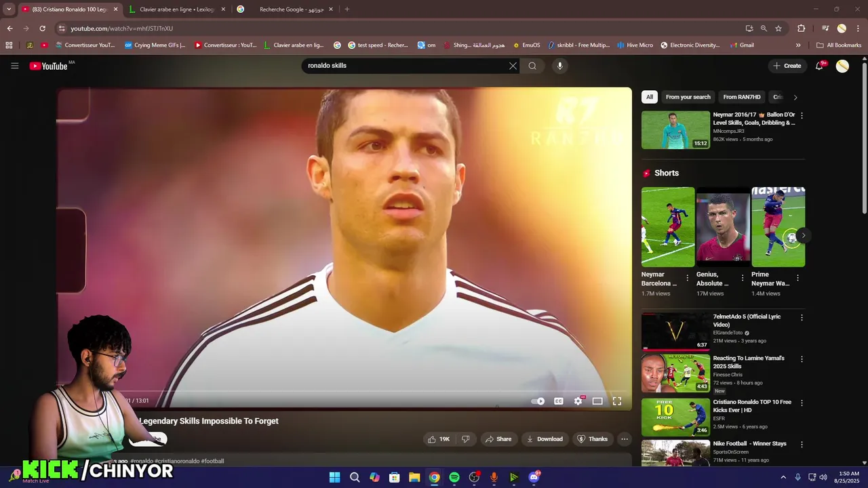Open the Chrome apps grid in bookmarks bar
The image size is (868, 488).
9,45
